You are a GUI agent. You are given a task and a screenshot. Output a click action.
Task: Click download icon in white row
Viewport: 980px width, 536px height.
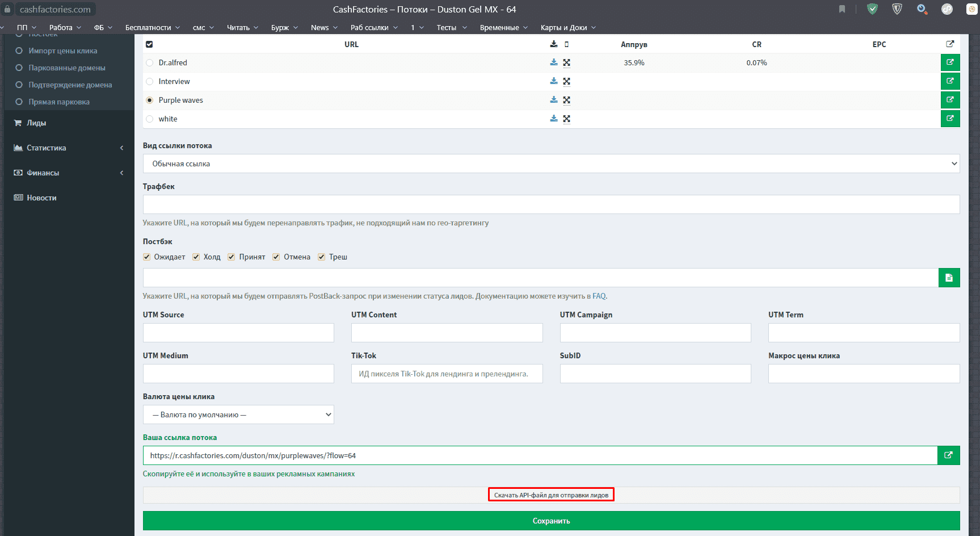pos(554,119)
